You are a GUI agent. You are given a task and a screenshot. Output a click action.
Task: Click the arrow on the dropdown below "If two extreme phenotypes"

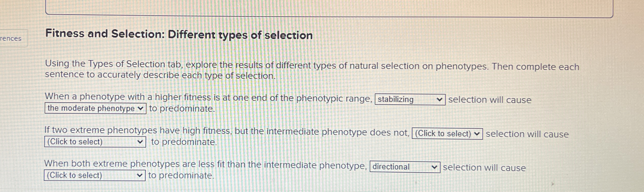(x=140, y=142)
